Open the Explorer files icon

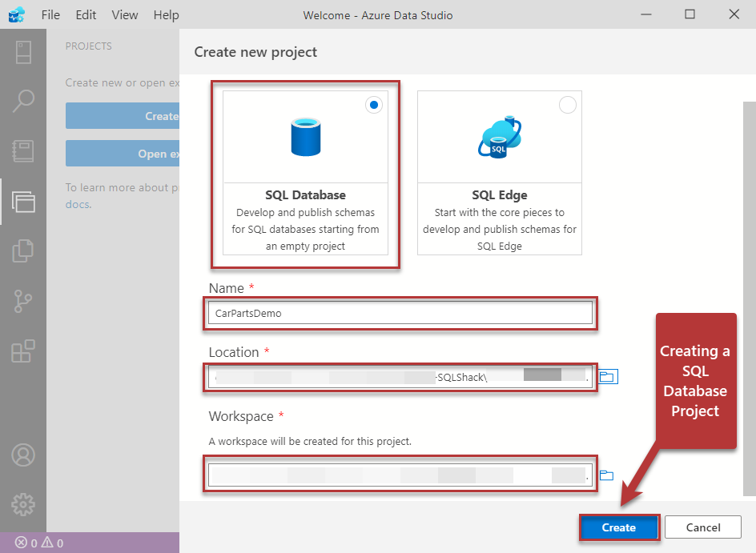[x=23, y=251]
